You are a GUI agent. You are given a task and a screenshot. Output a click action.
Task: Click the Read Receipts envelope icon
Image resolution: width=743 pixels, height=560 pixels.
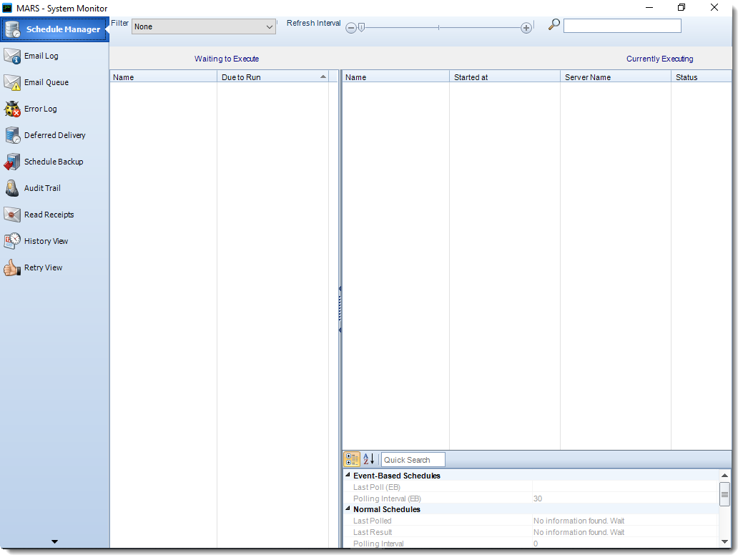pos(12,215)
